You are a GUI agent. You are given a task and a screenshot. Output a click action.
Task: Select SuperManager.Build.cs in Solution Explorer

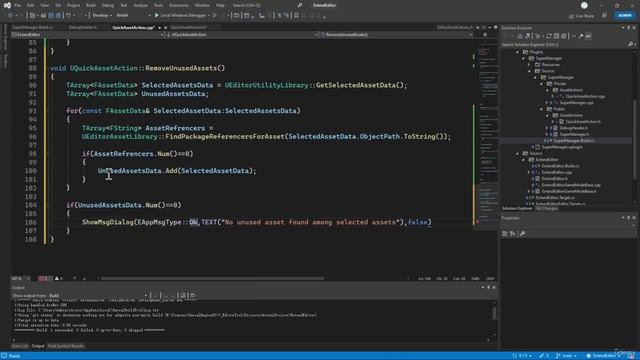pos(574,141)
